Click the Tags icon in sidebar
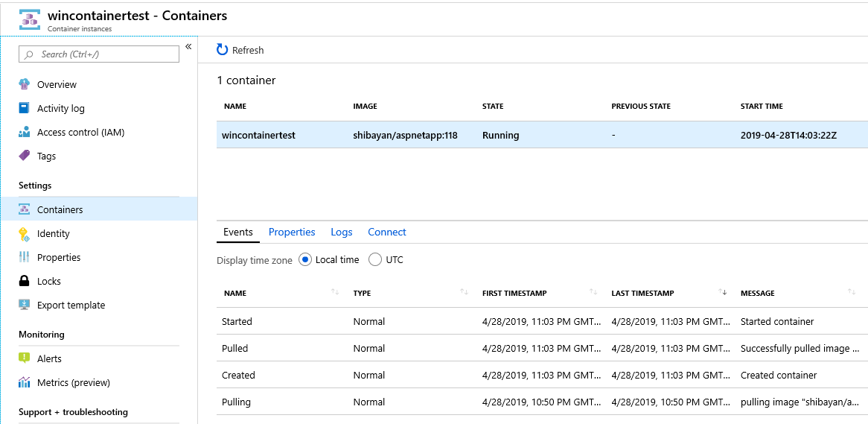This screenshot has height=424, width=868. point(25,156)
